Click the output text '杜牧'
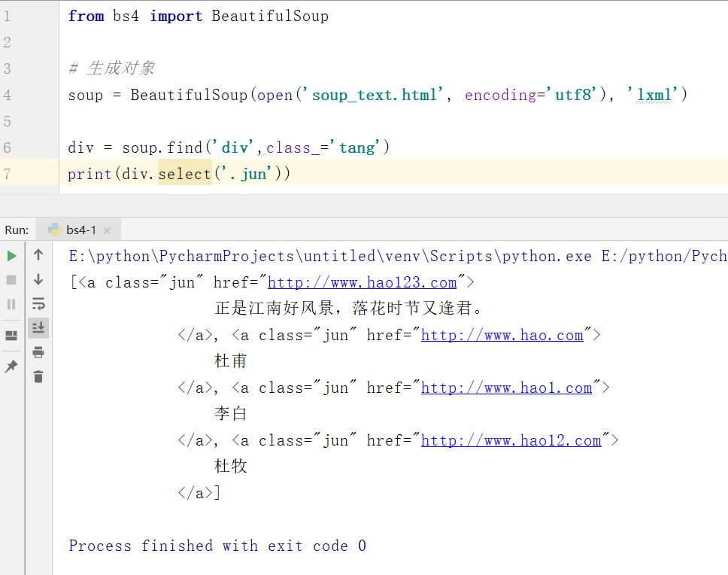This screenshot has width=728, height=575. point(230,466)
